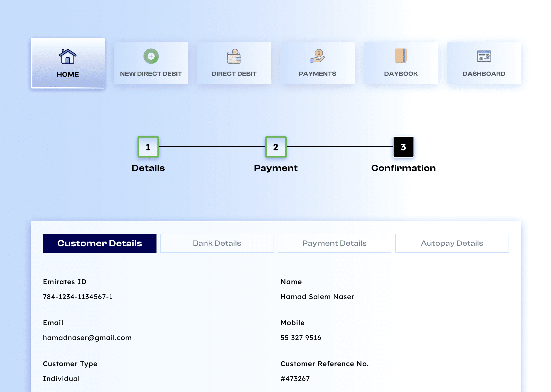Select the Customer Details tab
This screenshot has width=551, height=392.
(x=100, y=243)
